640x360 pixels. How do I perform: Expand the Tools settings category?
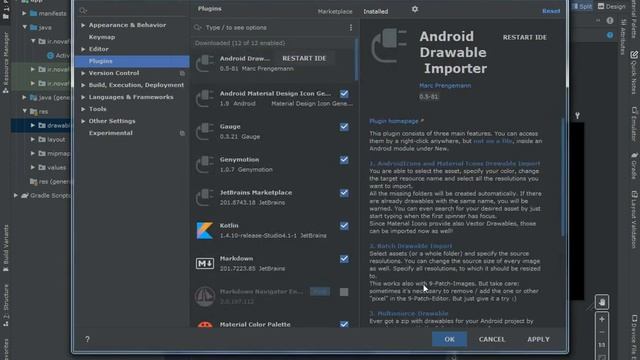(83, 109)
